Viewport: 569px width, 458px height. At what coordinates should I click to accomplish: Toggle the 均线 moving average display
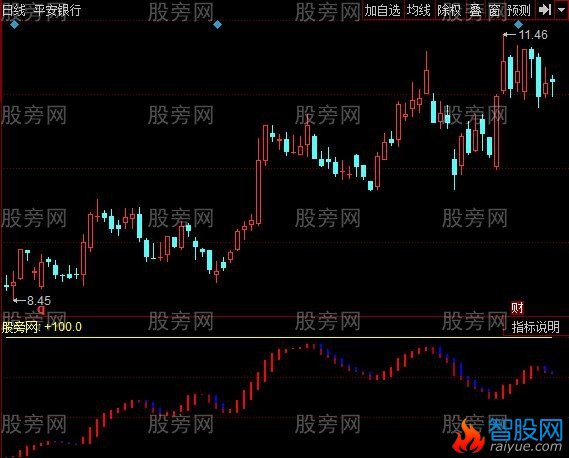pos(418,10)
